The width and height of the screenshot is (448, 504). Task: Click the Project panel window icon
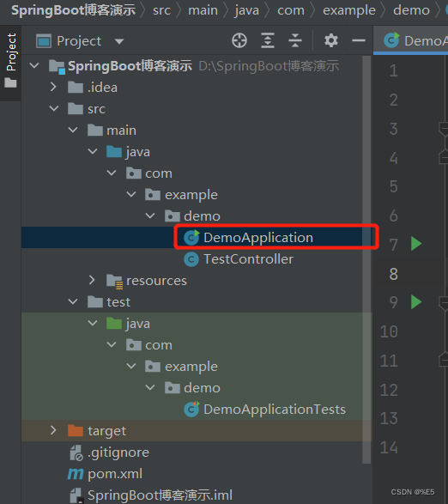[44, 41]
